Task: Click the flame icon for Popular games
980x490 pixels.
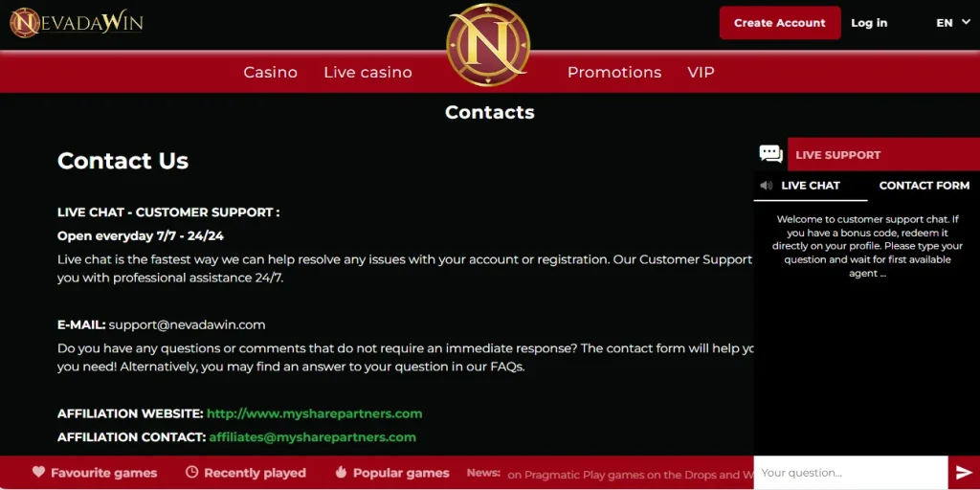Action: pos(341,472)
